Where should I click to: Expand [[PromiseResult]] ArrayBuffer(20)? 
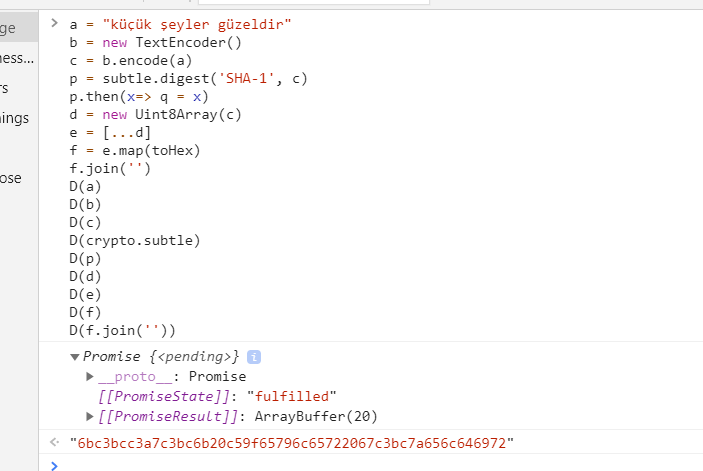tap(90, 416)
